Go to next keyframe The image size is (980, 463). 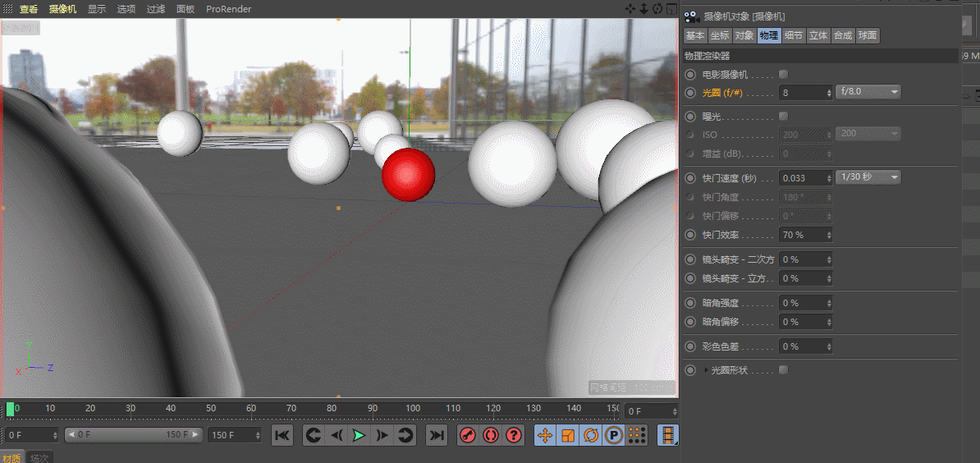pyautogui.click(x=405, y=436)
